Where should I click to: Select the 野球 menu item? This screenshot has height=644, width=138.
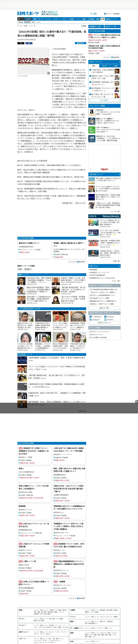pos(35,19)
